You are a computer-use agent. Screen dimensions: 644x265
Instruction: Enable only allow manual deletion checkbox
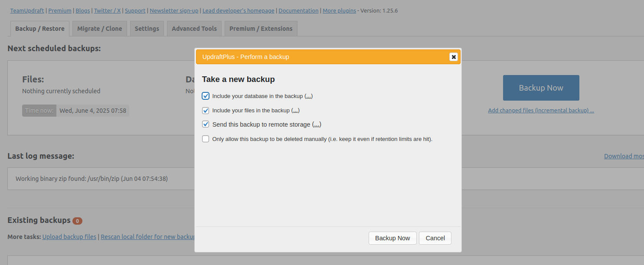coord(206,139)
